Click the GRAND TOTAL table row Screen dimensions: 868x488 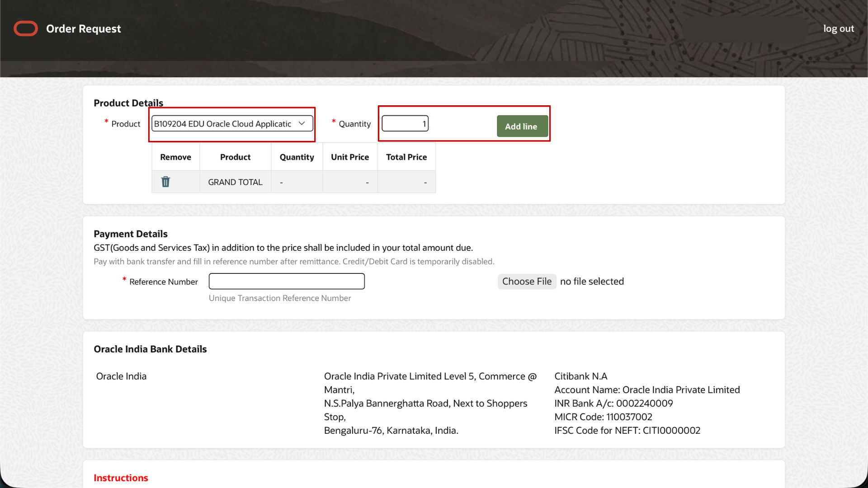235,182
